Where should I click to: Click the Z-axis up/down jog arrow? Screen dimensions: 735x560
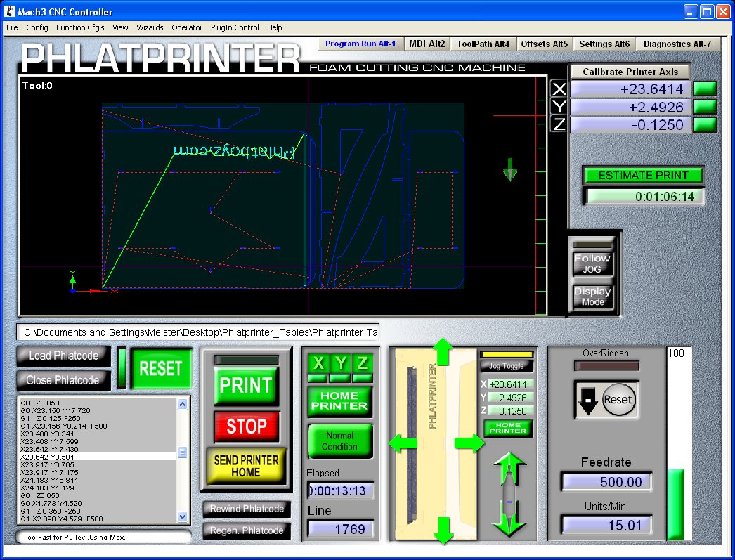tap(509, 494)
